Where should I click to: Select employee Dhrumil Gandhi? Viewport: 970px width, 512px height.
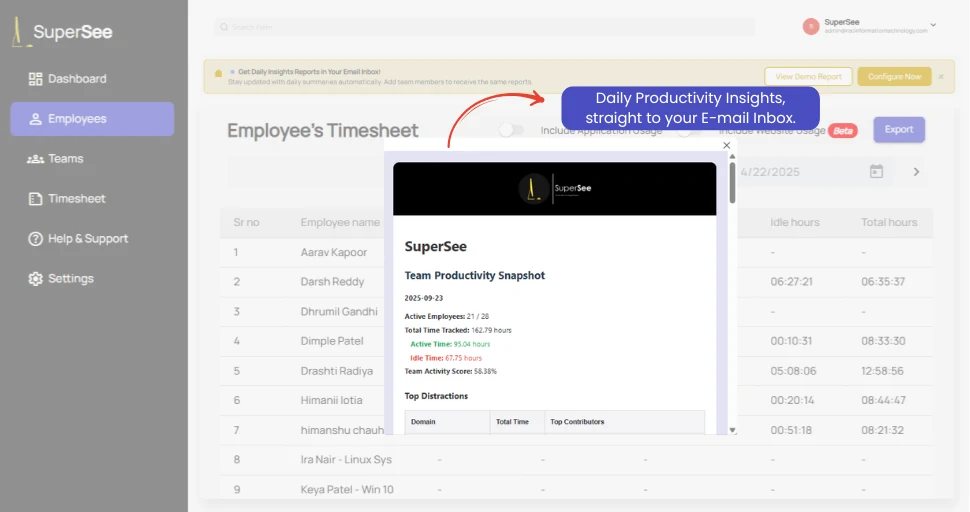(339, 311)
